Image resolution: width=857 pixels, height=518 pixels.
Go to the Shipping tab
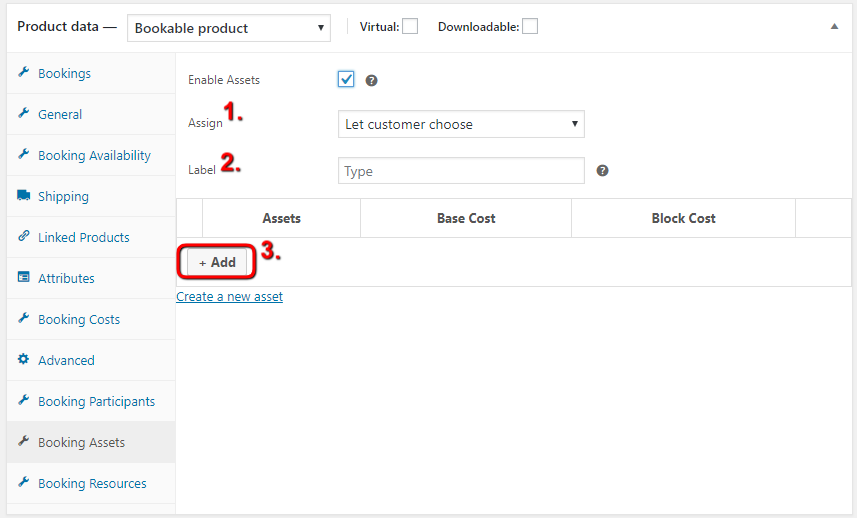click(x=91, y=196)
